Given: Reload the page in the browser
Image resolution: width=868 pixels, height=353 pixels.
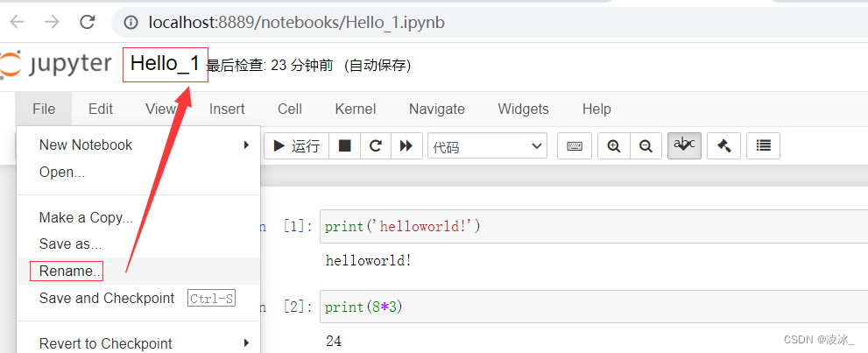Looking at the screenshot, I should point(87,22).
